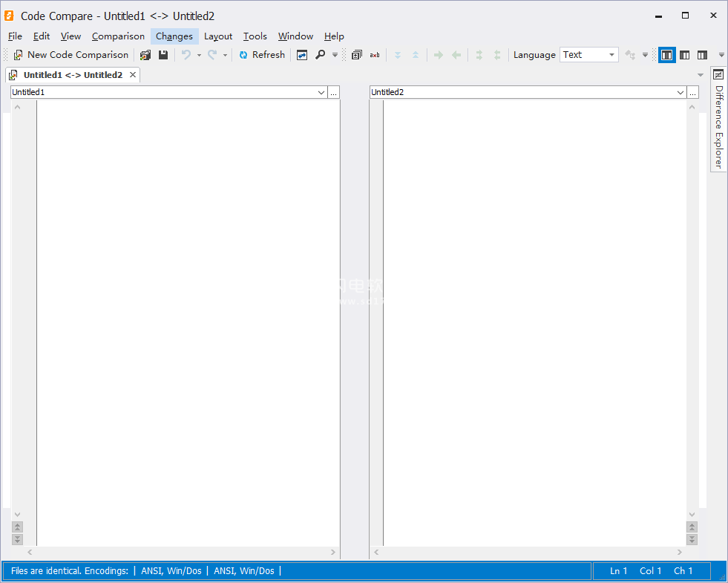
Task: Click the Save floppy disk icon
Action: 163,55
